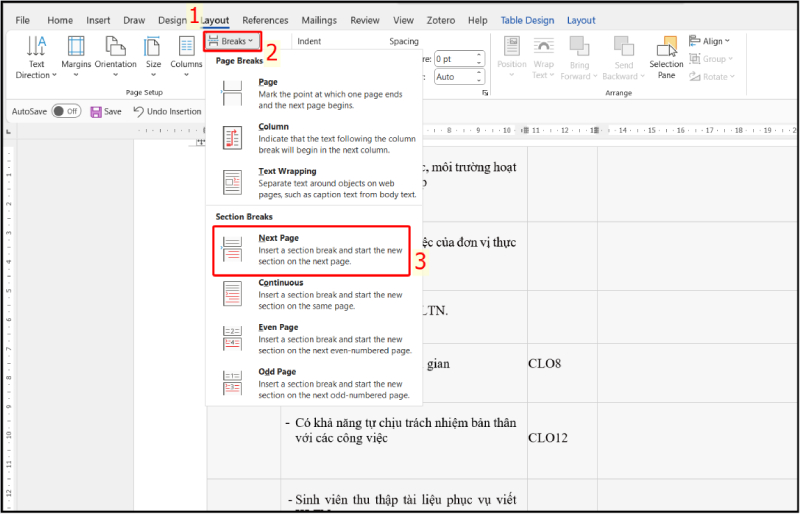Select the Continuous section break
Viewport: 800px width, 514px height.
310,294
